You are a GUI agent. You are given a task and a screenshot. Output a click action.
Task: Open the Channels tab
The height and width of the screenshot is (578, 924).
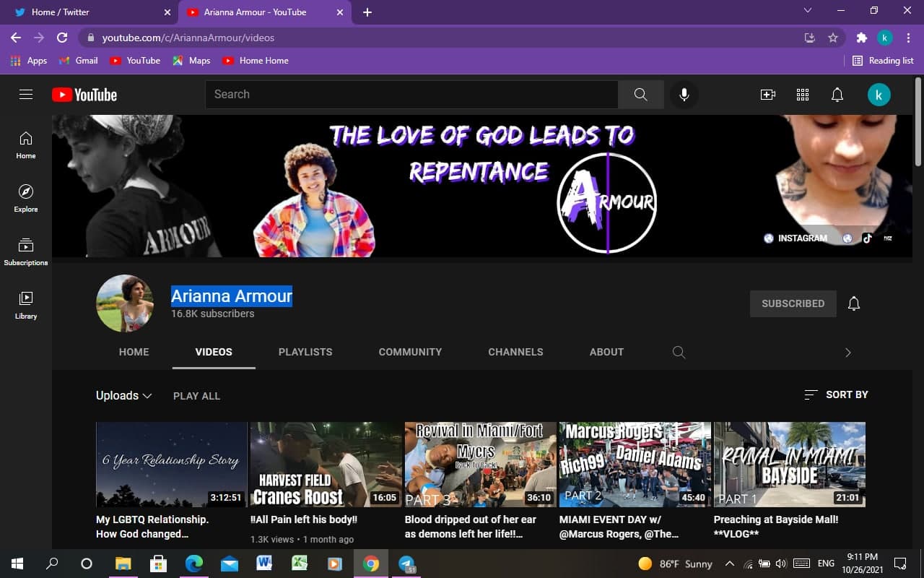pos(515,352)
